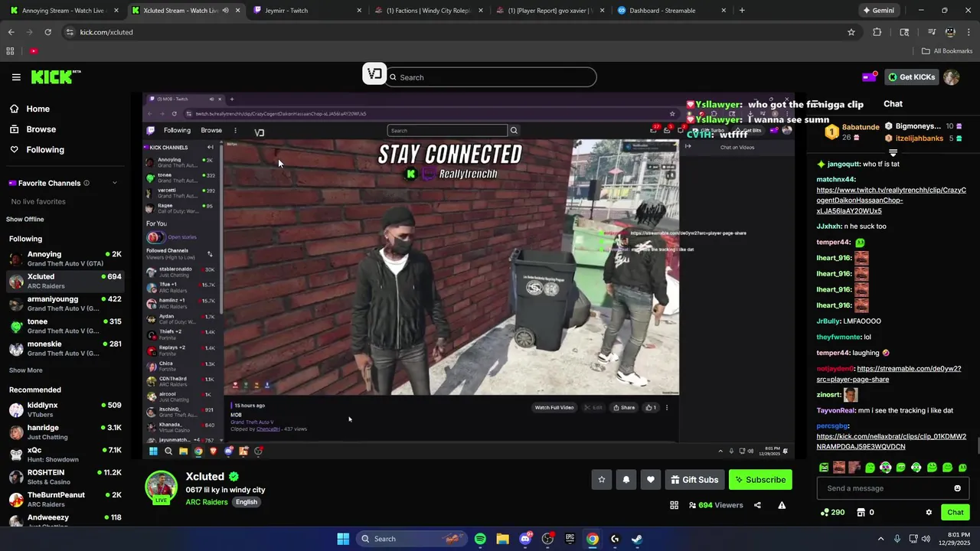This screenshot has height=551, width=980.
Task: Reload the page
Action: [47, 32]
